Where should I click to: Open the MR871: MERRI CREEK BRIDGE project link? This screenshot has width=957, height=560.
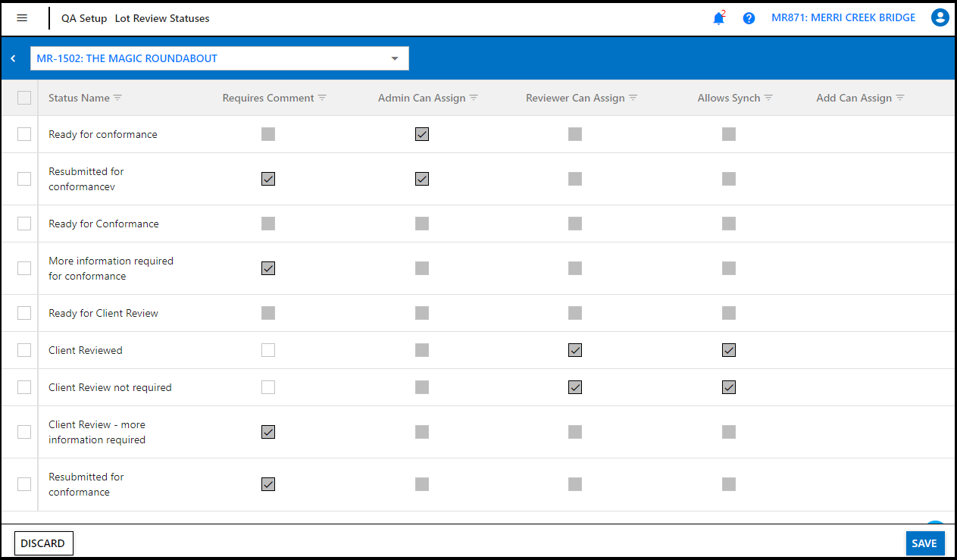(843, 17)
